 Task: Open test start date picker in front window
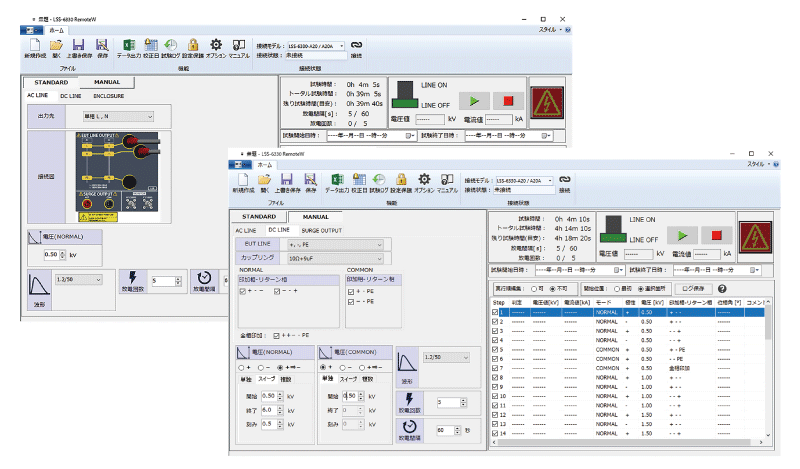619,270
